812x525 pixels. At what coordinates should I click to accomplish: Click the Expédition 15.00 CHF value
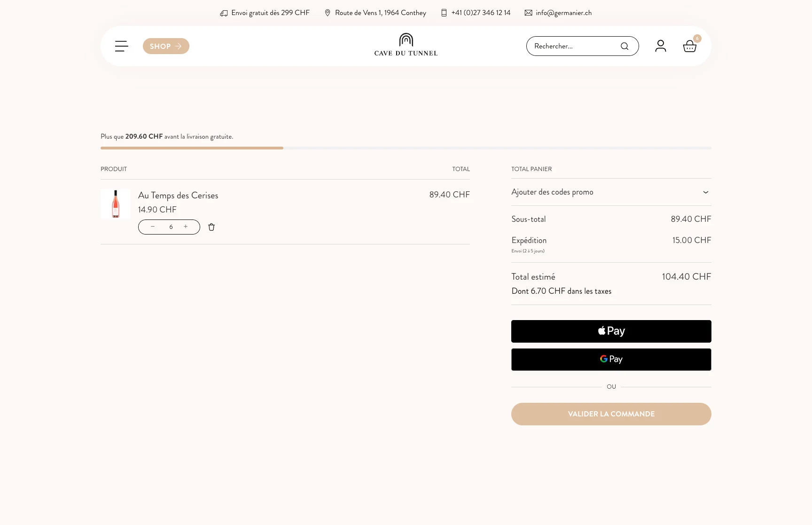point(692,240)
